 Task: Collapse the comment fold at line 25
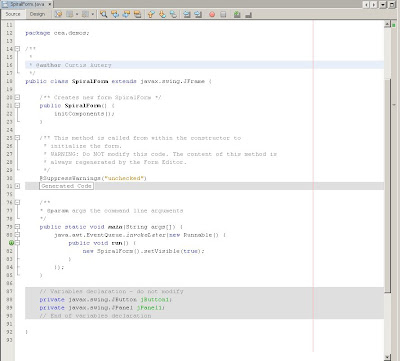[17, 138]
